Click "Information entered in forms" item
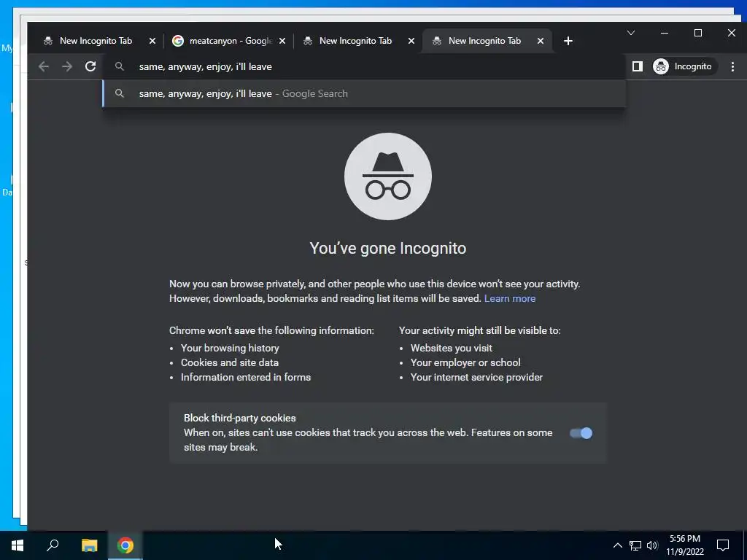Screen dimensions: 747x560 click(x=246, y=377)
